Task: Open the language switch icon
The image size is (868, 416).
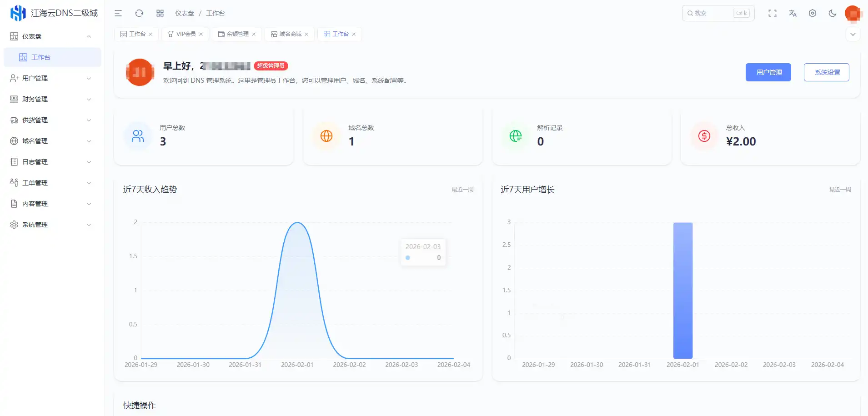Action: coord(793,14)
